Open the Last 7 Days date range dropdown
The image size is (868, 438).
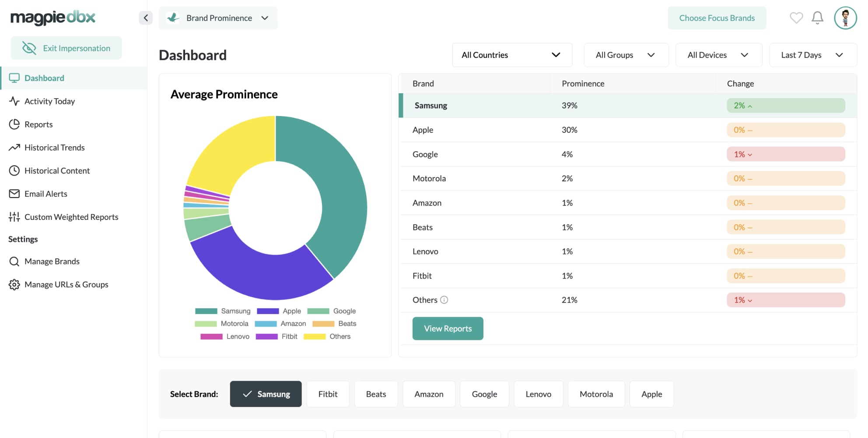coord(813,55)
